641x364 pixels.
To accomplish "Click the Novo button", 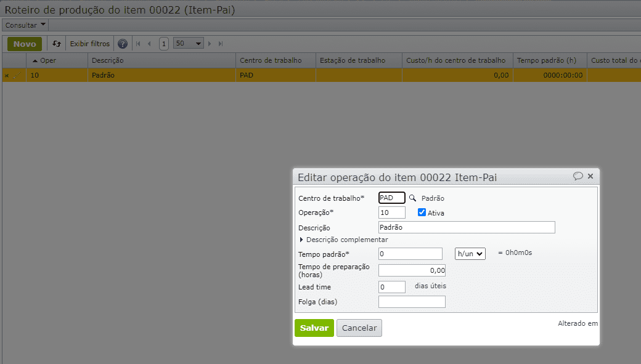I will click(25, 44).
